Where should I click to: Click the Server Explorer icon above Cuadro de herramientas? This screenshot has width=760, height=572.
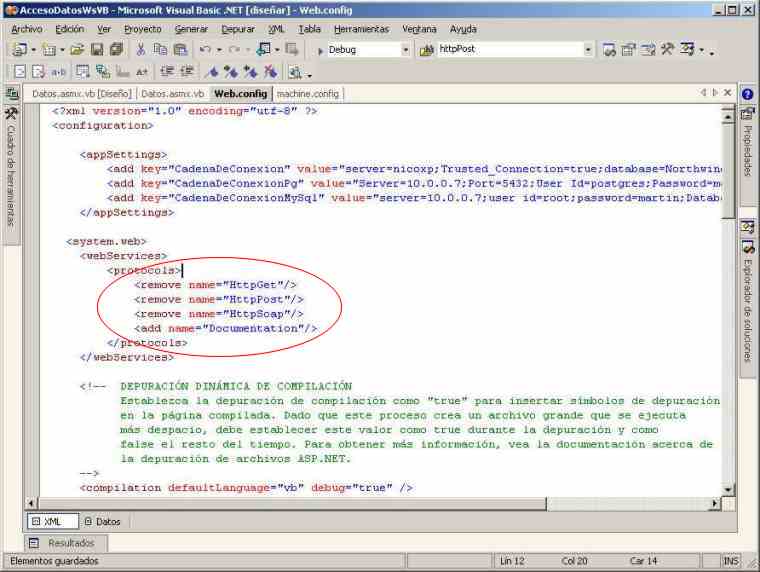click(12, 93)
